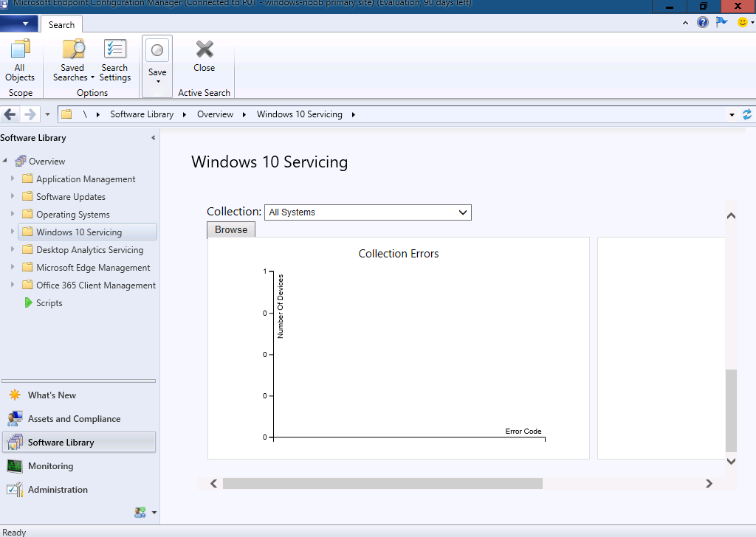
Task: Open the help question mark icon
Action: [703, 22]
